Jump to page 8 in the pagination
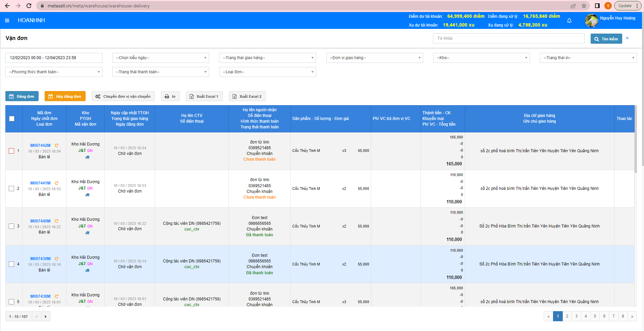644x331 pixels. coord(623,316)
